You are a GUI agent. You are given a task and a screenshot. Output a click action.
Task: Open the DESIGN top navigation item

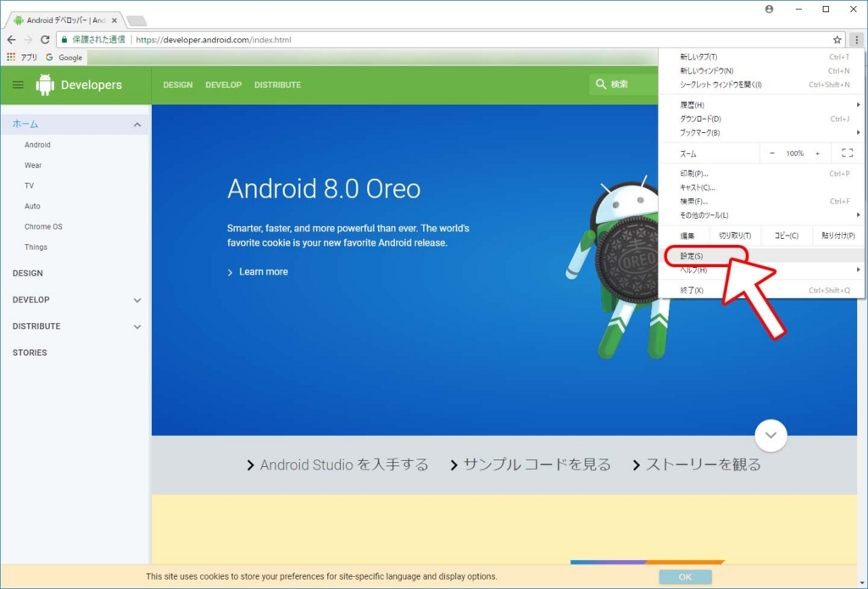[x=178, y=85]
